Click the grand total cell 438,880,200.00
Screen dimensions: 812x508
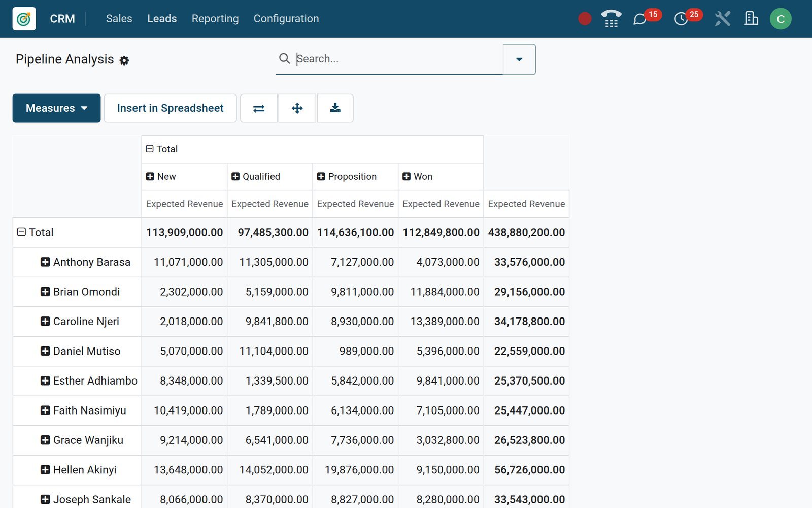[526, 232]
